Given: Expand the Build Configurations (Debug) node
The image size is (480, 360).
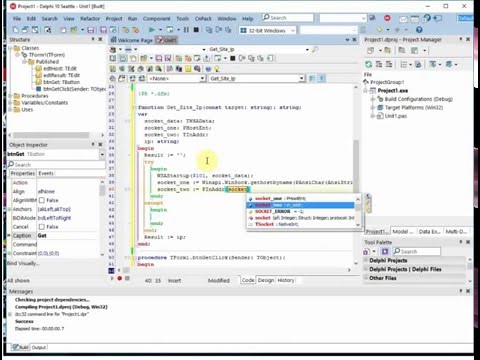Looking at the screenshot, I should pos(373,99).
